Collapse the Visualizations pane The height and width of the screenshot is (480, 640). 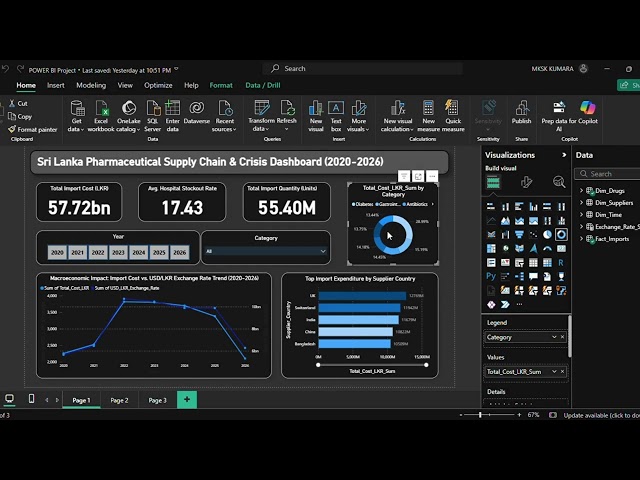click(x=564, y=155)
